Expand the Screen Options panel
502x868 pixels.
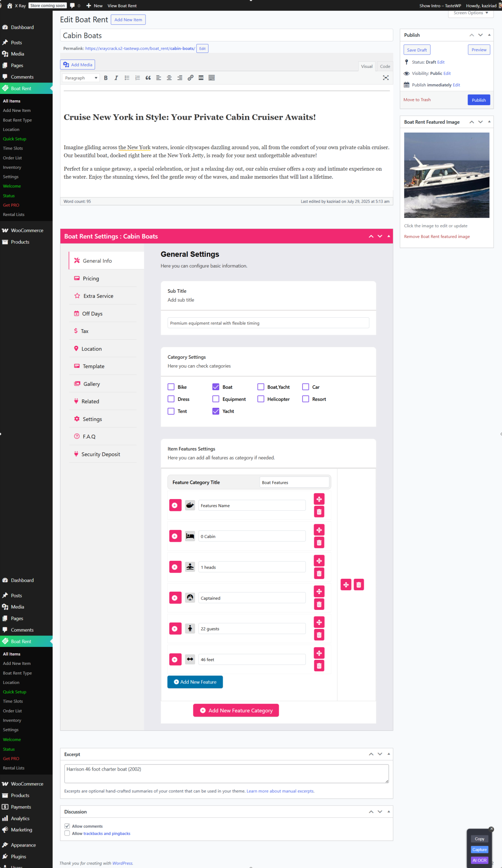point(470,13)
